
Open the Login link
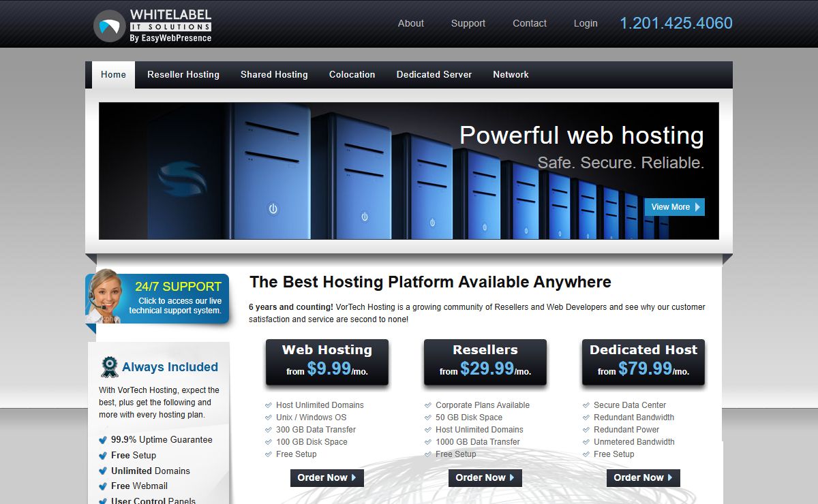pos(586,23)
